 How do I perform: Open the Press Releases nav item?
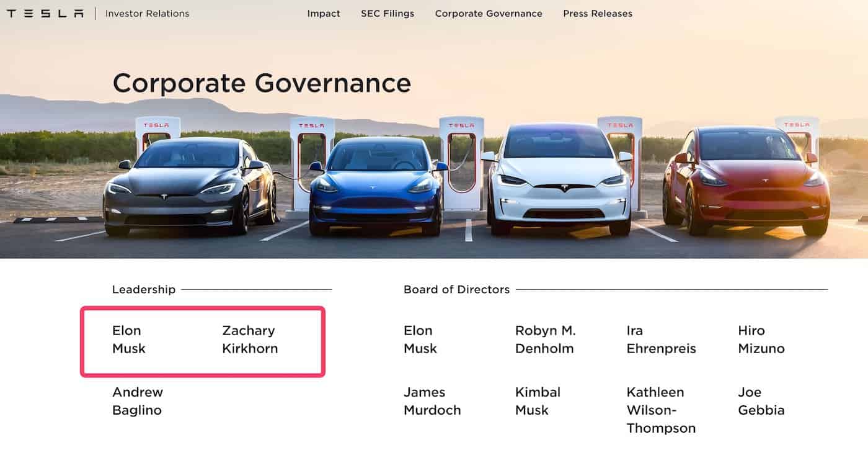pos(598,14)
